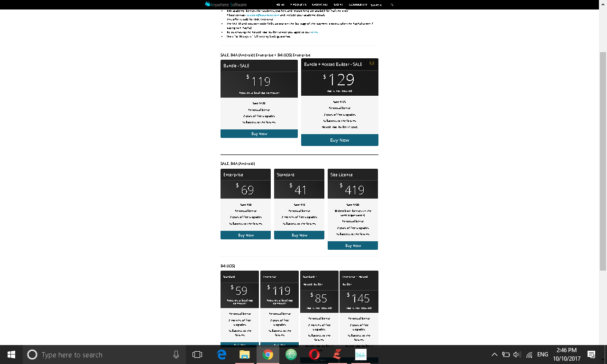Open the terms link
The image size is (607, 364).
tap(313, 32)
